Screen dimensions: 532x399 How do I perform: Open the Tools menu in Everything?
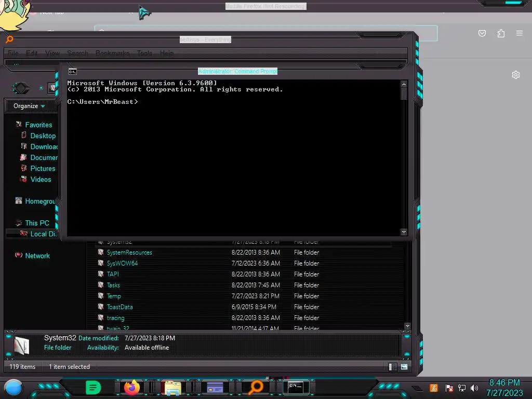(x=145, y=54)
